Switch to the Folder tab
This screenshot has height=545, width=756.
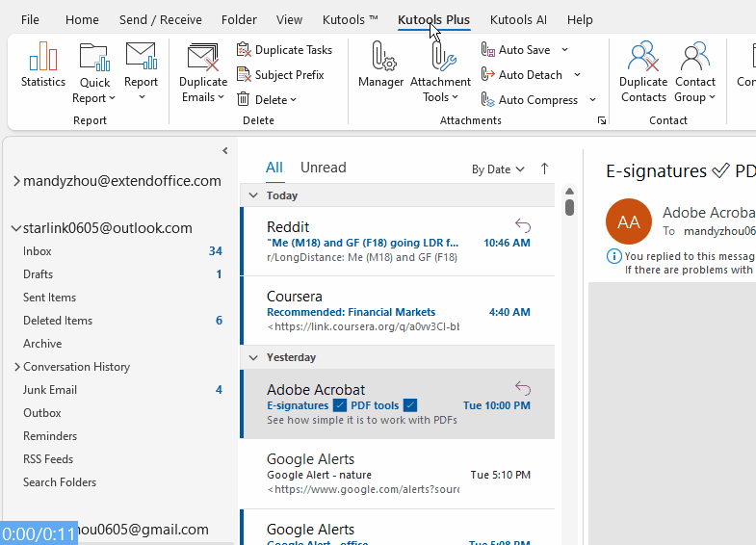tap(239, 20)
